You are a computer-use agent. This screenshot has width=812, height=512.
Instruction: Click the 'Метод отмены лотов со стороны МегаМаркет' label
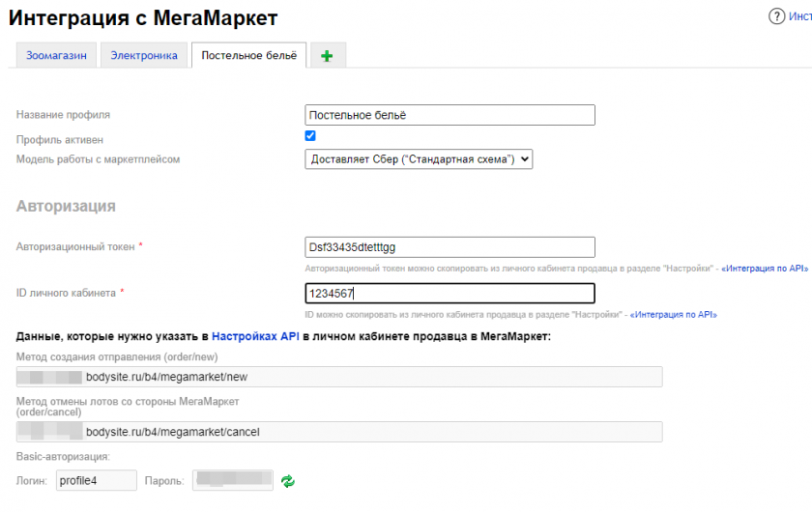click(128, 407)
